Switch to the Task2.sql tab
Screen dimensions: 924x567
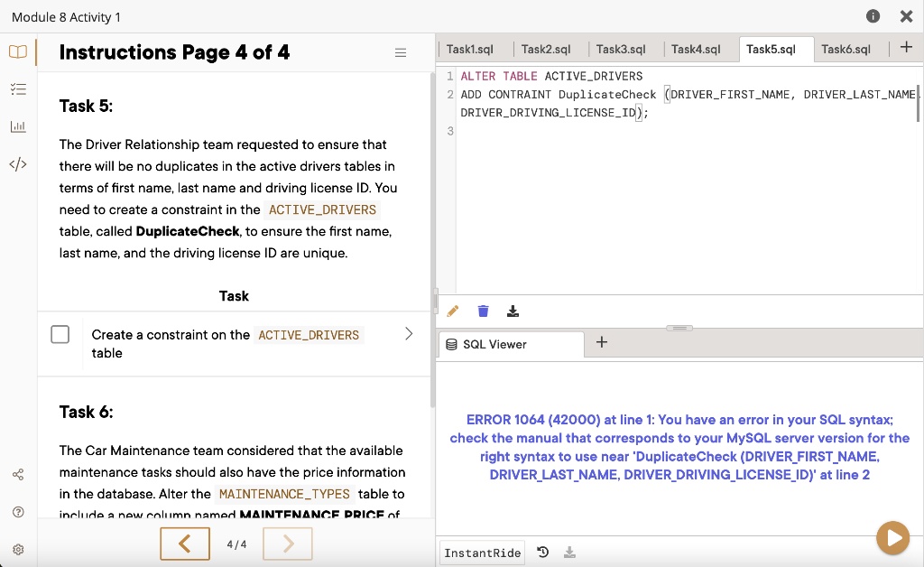point(548,50)
